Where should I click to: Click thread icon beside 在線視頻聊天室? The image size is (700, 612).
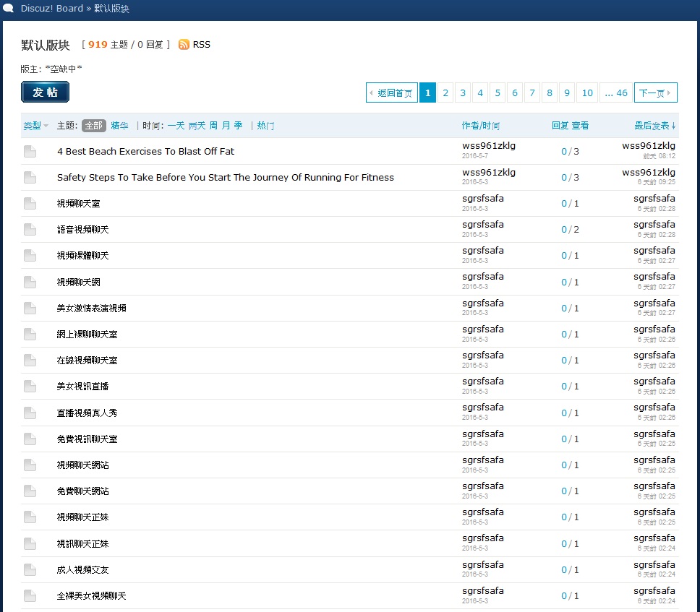(30, 361)
